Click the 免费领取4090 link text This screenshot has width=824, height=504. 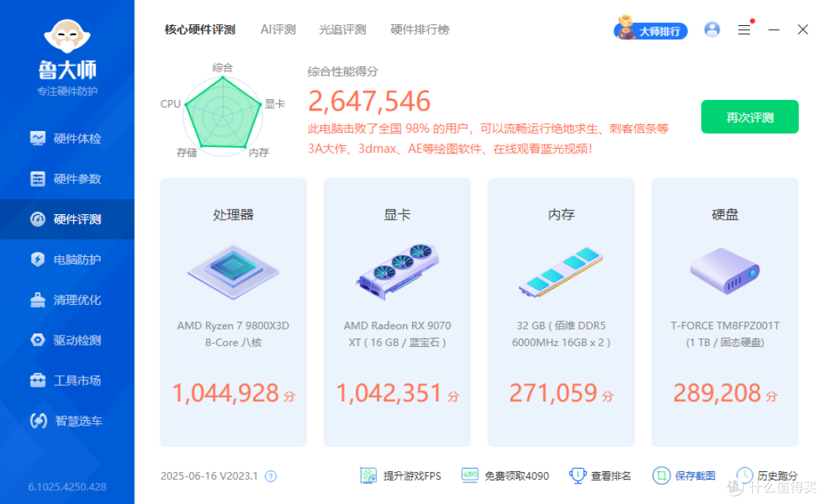pyautogui.click(x=517, y=477)
